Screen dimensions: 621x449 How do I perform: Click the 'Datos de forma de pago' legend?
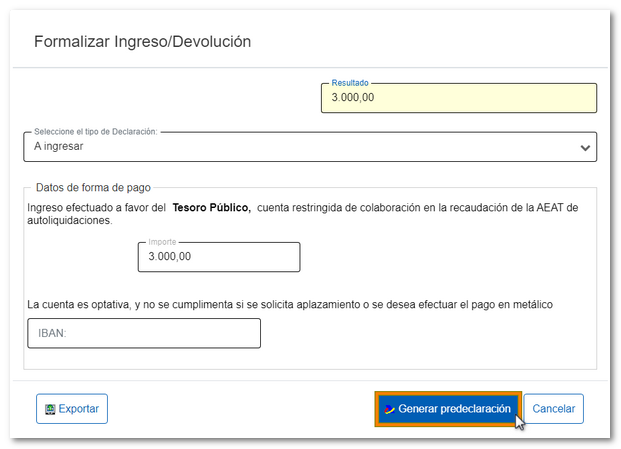93,187
